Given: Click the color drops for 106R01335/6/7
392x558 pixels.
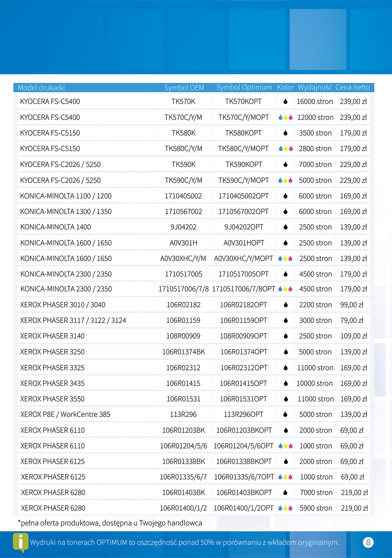Looking at the screenshot, I should coord(286,477).
